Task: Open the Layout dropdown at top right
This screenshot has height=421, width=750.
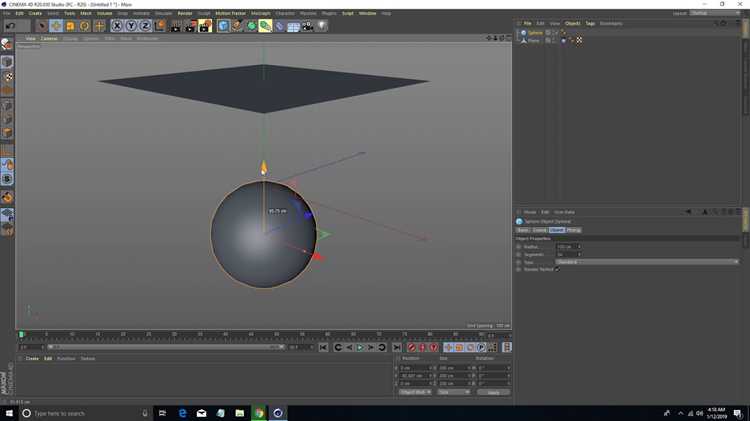Action: 715,13
